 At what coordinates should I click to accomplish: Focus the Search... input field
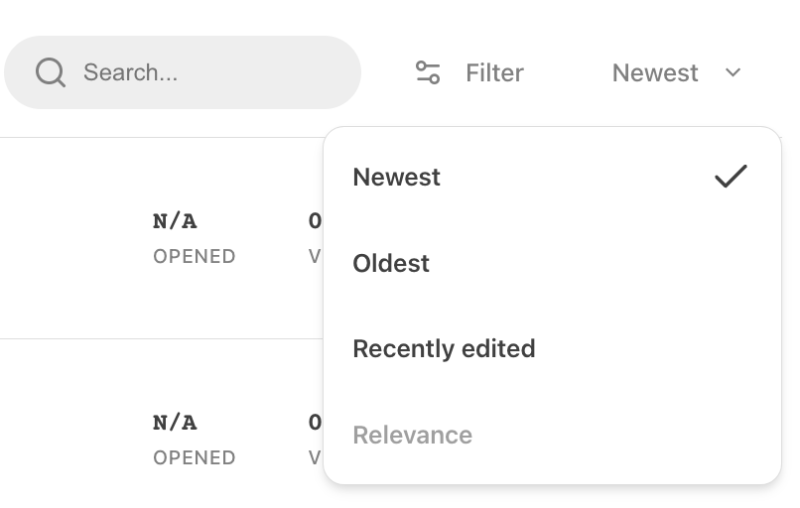(x=200, y=73)
